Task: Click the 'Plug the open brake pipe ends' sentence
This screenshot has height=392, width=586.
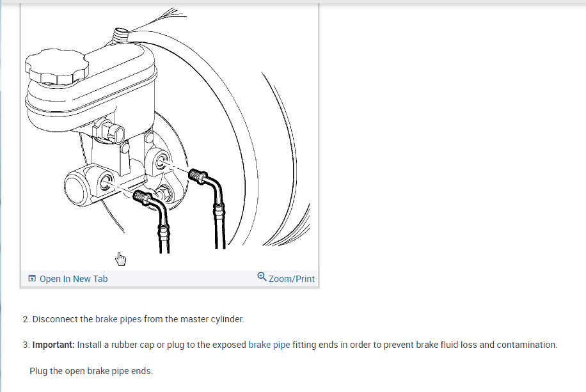Action: pos(91,371)
